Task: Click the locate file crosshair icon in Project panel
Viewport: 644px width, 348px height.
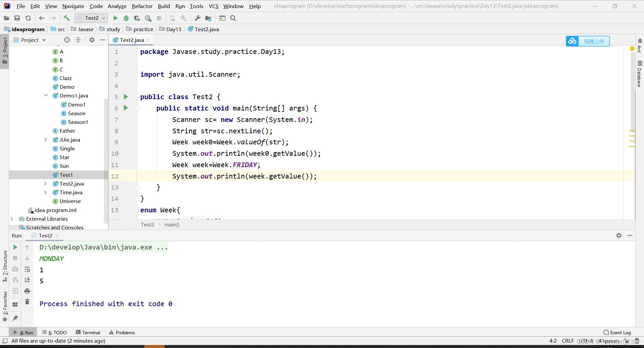Action: [67, 40]
